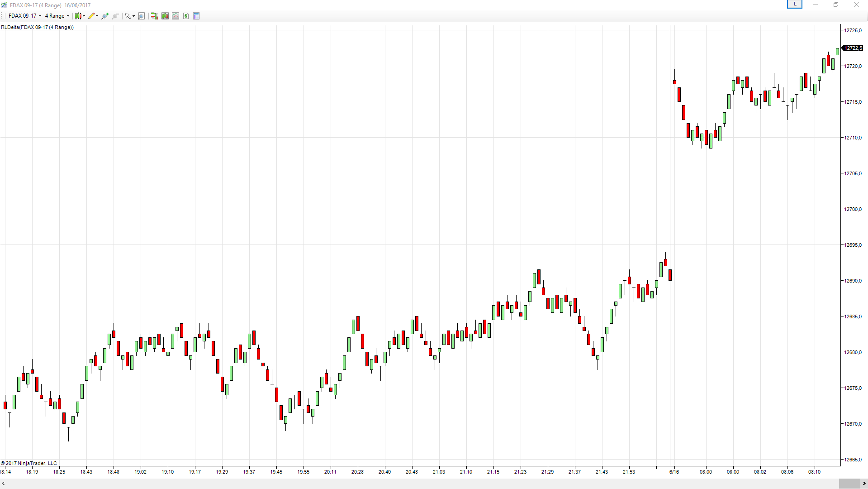
Task: Click the 6/16 session date label
Action: (674, 472)
